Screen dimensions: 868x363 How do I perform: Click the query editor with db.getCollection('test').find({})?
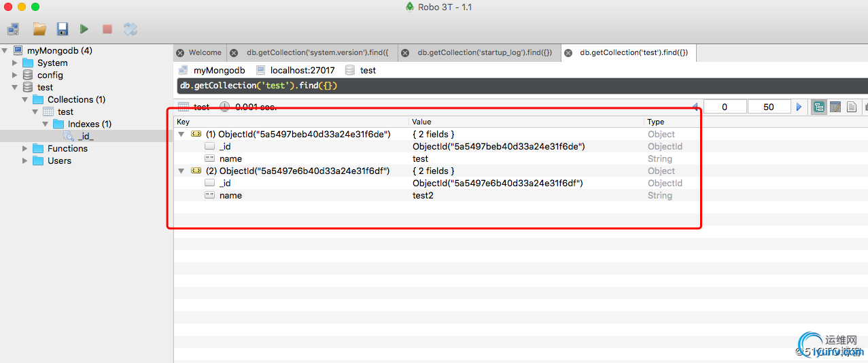click(x=521, y=86)
